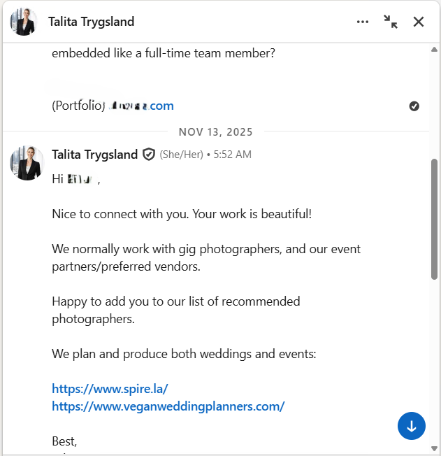Click Talita Trygsland sender name in message

95,155
